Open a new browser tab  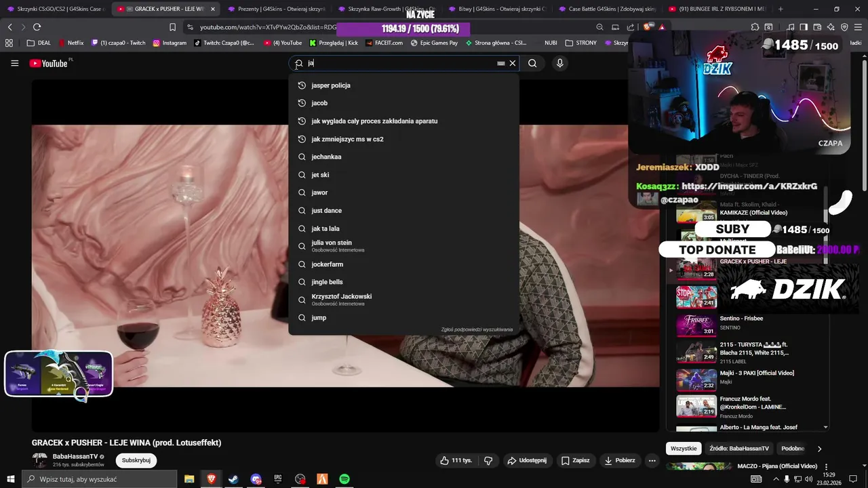coord(781,9)
